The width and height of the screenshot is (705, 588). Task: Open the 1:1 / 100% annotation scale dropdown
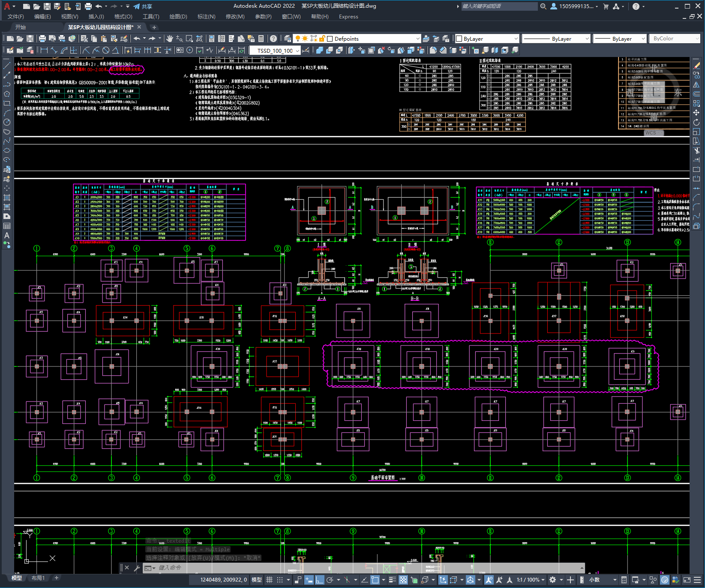pyautogui.click(x=531, y=580)
